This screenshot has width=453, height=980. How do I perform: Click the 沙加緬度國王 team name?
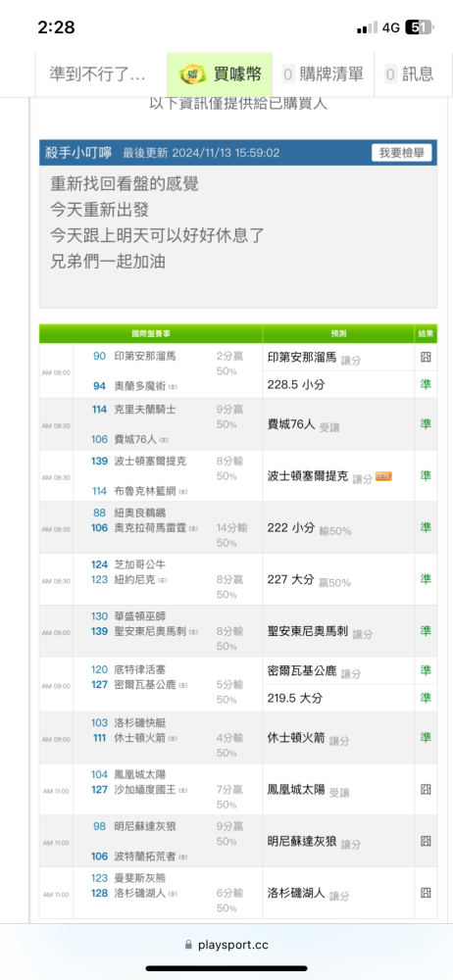tap(145, 789)
